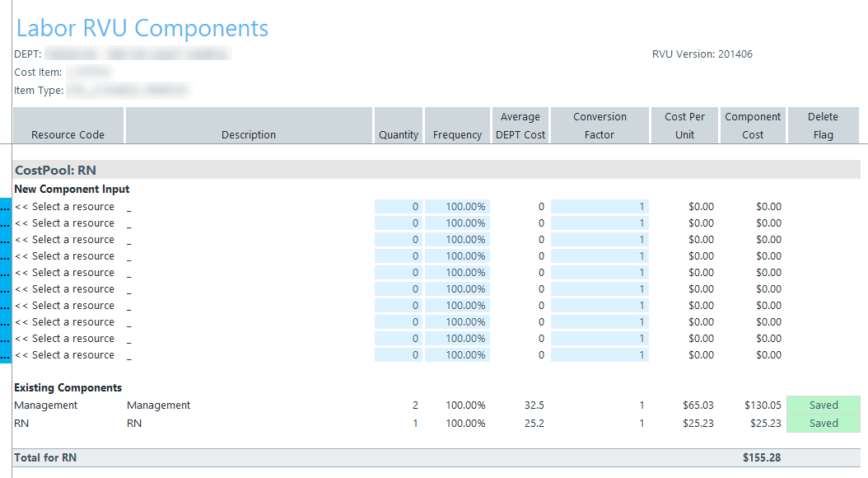This screenshot has width=868, height=478.
Task: Click the 'CostPool: RN' section heading
Action: [55, 170]
